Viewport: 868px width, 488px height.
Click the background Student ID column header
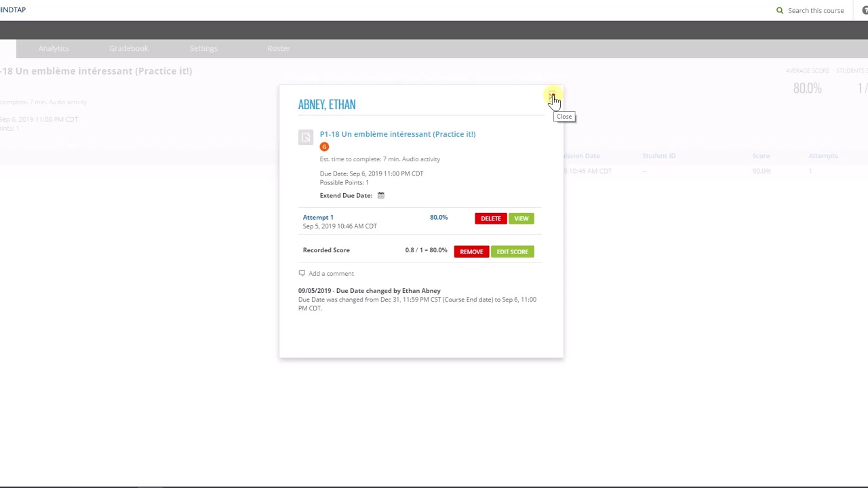[658, 156]
